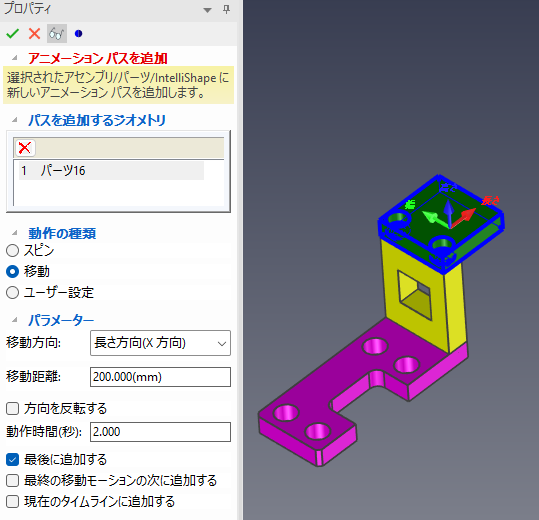Confirm with the green checkmark icon
The width and height of the screenshot is (539, 520).
click(12, 33)
